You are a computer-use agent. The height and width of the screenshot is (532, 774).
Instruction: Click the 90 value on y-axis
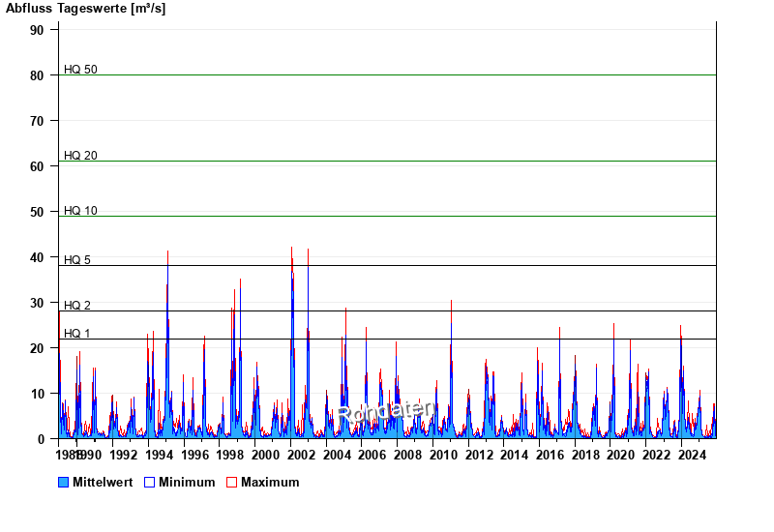37,30
